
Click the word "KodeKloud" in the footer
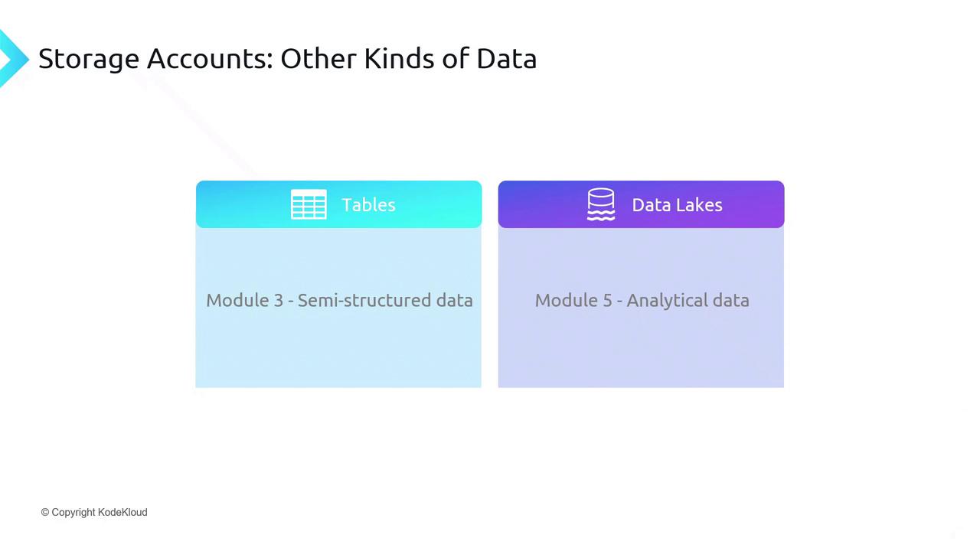(122, 512)
